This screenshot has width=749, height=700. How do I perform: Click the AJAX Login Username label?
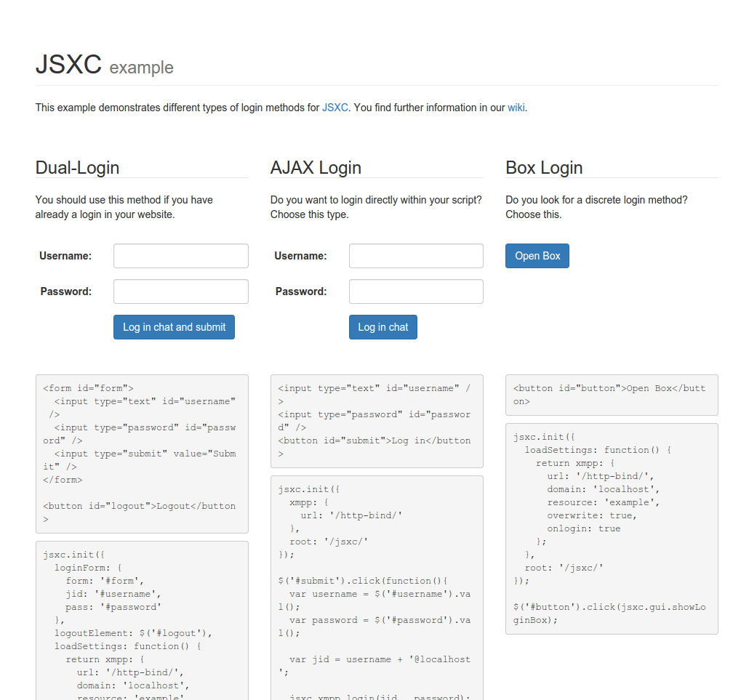300,256
